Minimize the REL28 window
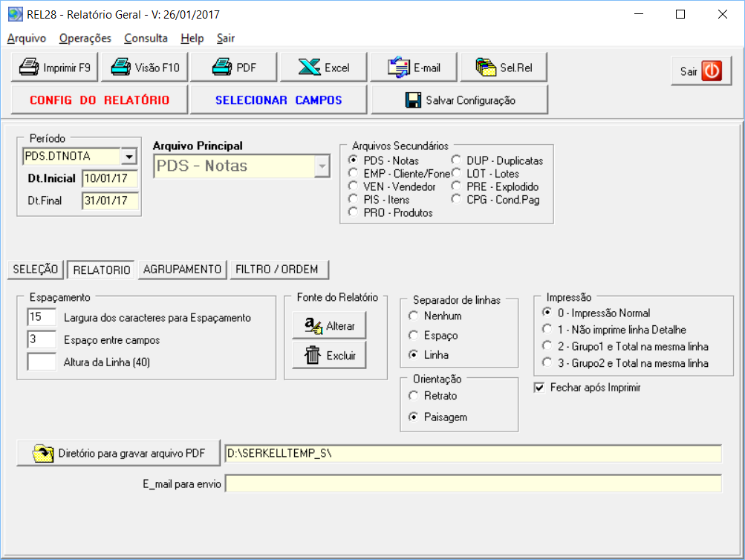 (639, 14)
